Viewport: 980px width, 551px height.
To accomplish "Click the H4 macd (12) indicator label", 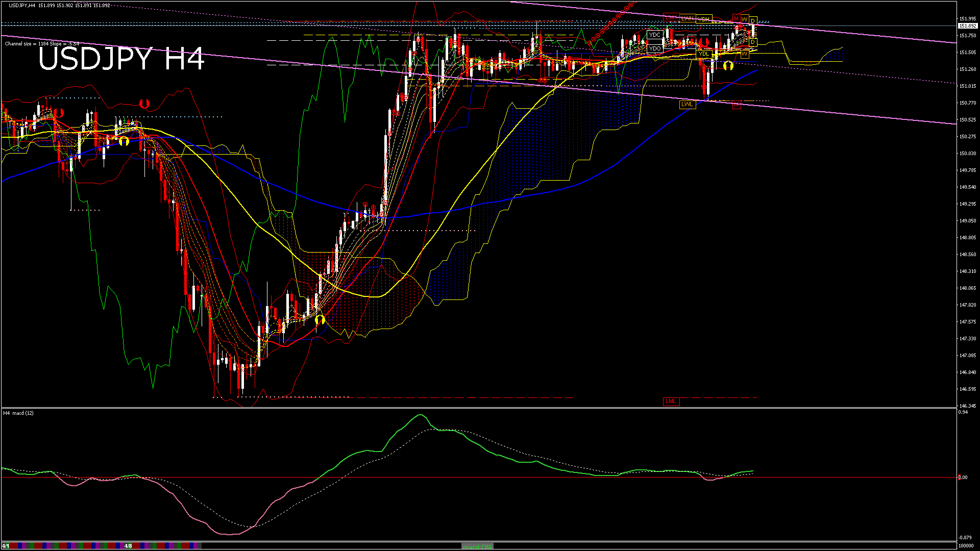I will 18,413.
